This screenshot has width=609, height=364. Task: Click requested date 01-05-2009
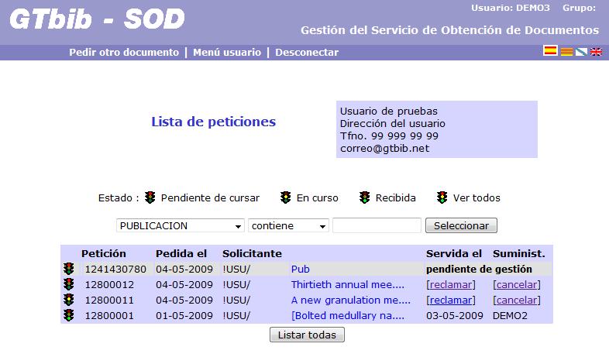point(184,315)
